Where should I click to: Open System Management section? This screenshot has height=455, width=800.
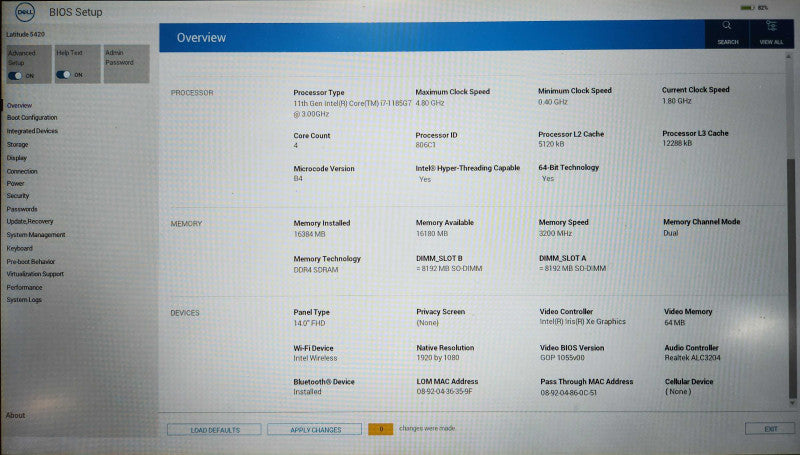[36, 235]
